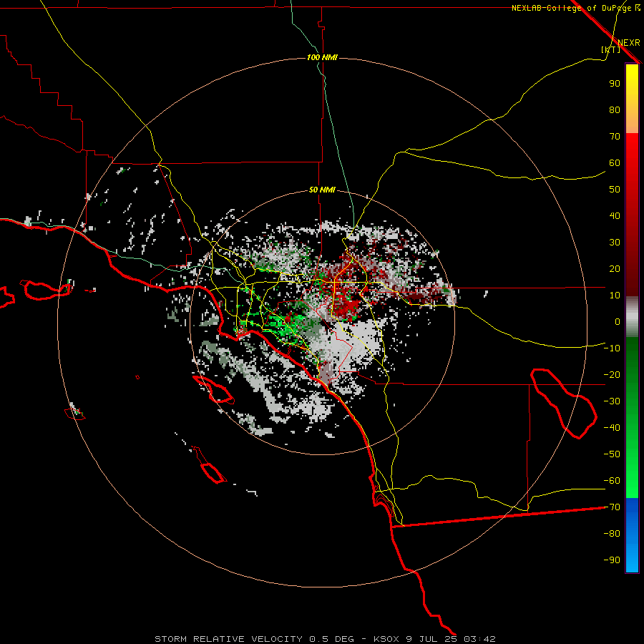The height and width of the screenshot is (644, 644).
Task: Click the positive 90 velocity scale label
Action: tap(615, 84)
